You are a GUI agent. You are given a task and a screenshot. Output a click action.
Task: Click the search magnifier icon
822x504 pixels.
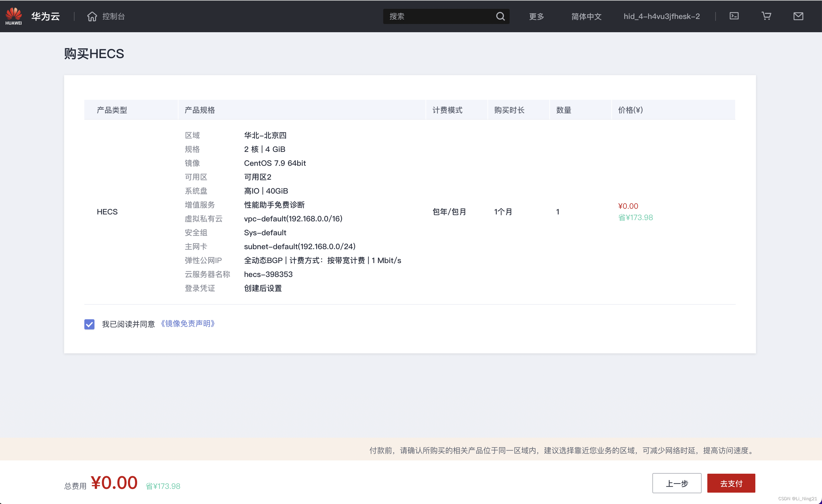[x=500, y=16]
